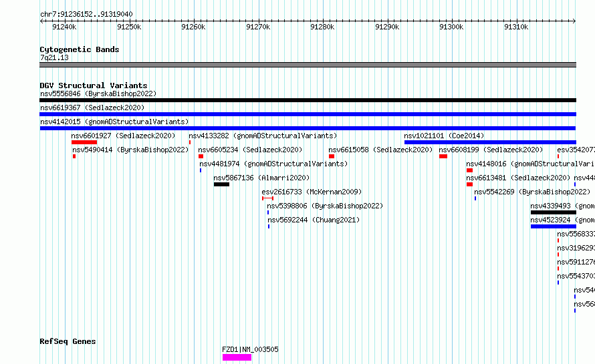Image resolution: width=595 pixels, height=364 pixels.
Task: Select the blue nsv4523924 variant bar
Action: (554, 226)
